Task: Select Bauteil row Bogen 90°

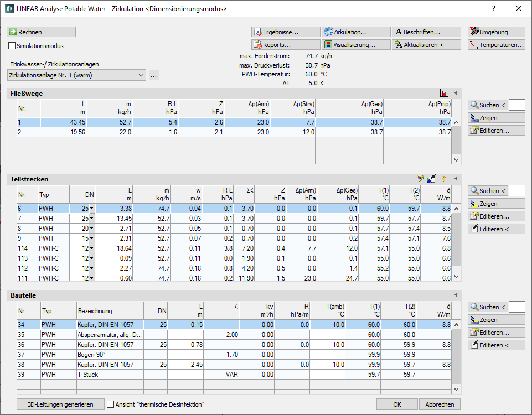Action: coord(234,355)
